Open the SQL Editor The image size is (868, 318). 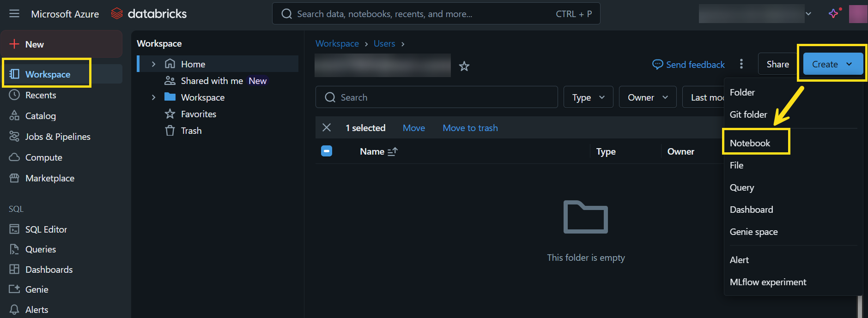tap(46, 229)
